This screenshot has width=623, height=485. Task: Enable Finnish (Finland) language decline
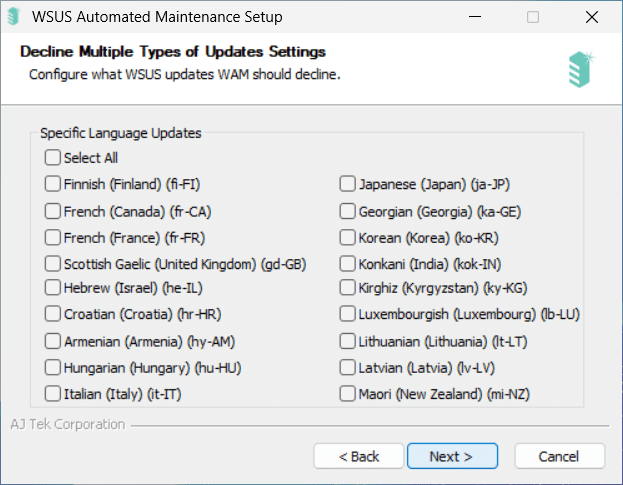pos(52,184)
